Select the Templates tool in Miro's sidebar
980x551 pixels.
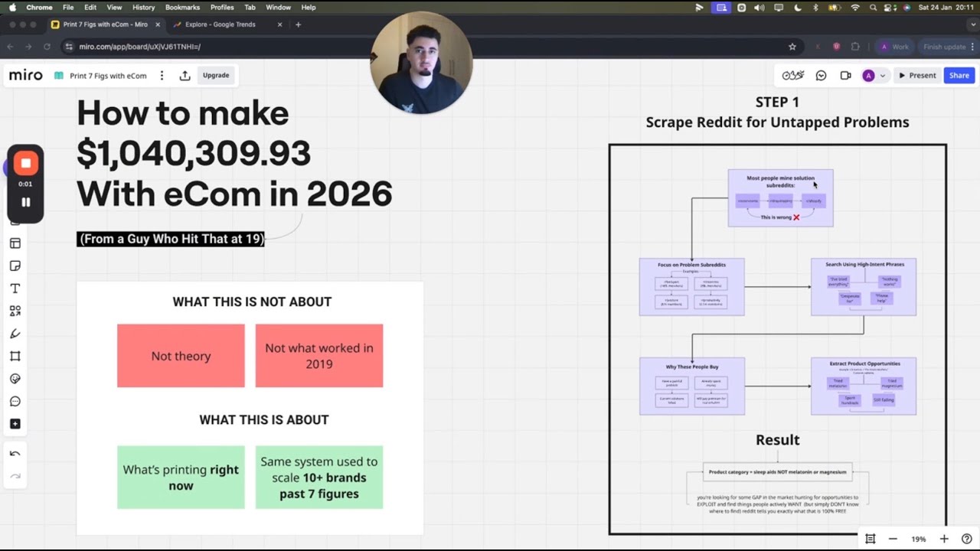pos(15,243)
